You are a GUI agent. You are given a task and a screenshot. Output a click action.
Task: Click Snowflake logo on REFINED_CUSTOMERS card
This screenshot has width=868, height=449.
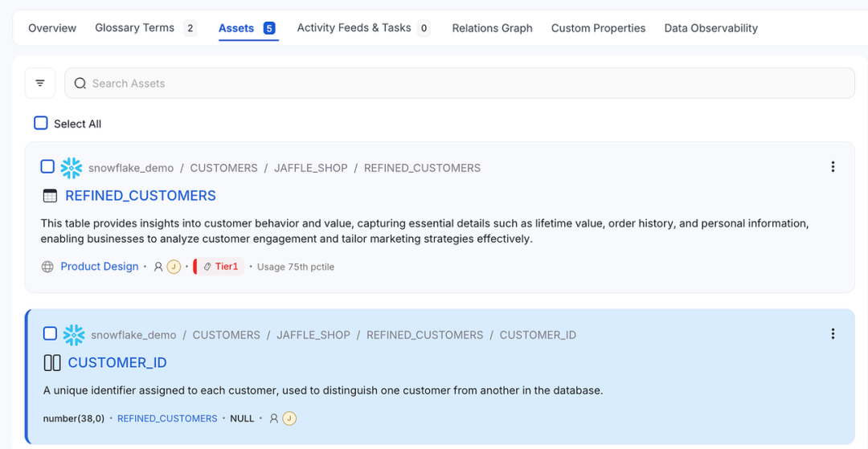72,168
